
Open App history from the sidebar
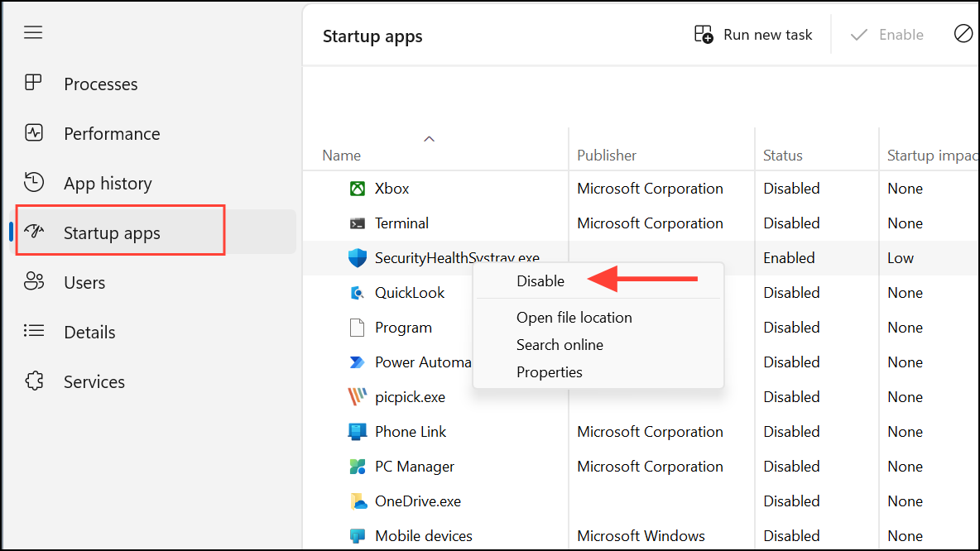coord(108,183)
